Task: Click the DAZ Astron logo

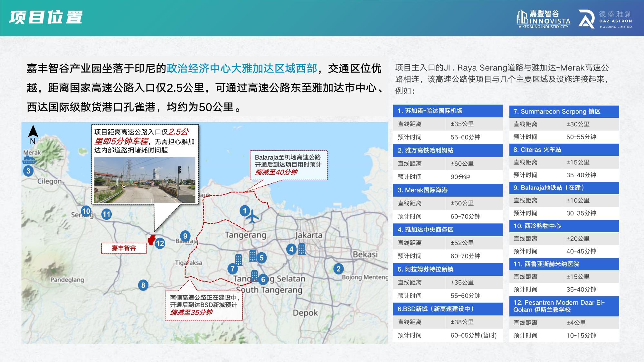Action: [605, 19]
